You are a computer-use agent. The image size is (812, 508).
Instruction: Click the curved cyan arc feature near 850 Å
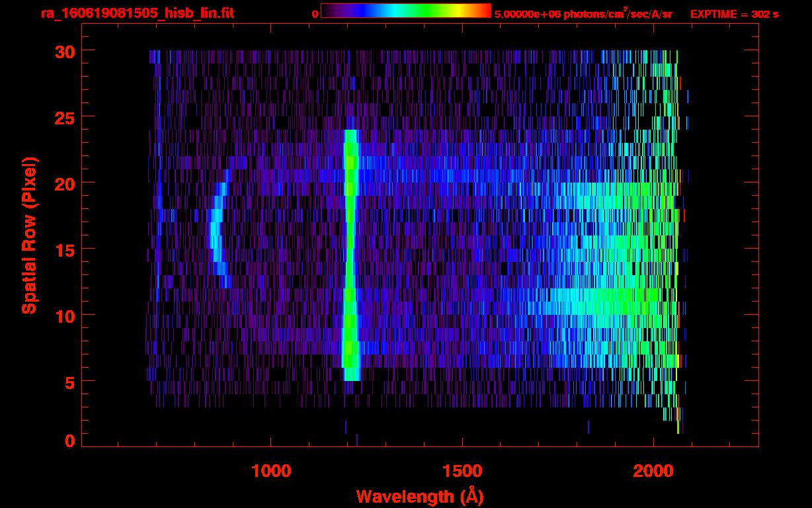pos(215,232)
